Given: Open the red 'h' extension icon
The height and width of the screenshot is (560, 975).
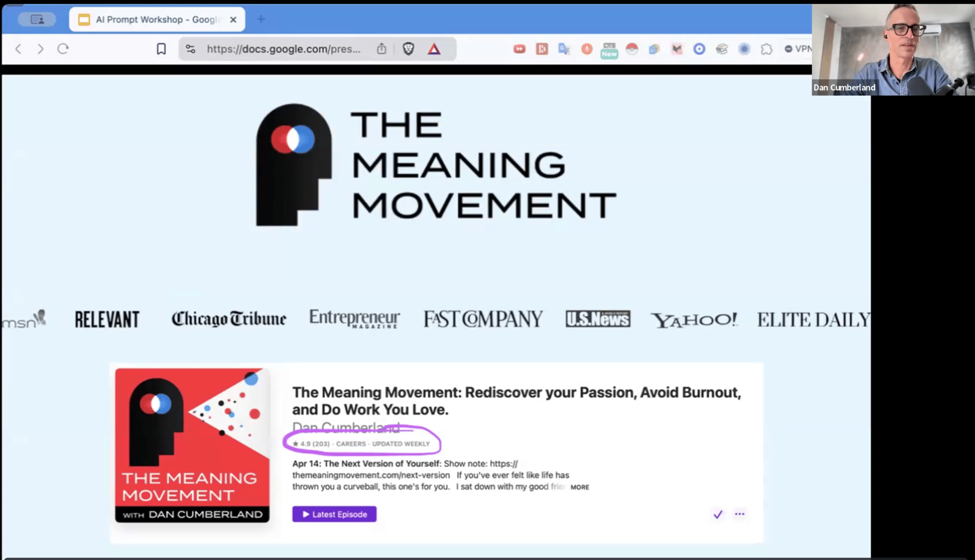Looking at the screenshot, I should click(x=542, y=49).
